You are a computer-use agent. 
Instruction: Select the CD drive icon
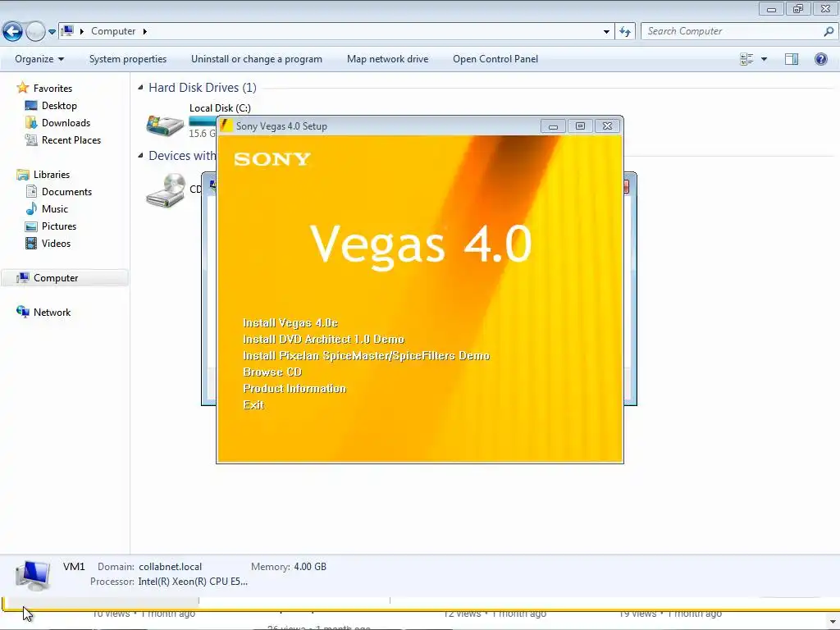coord(166,190)
